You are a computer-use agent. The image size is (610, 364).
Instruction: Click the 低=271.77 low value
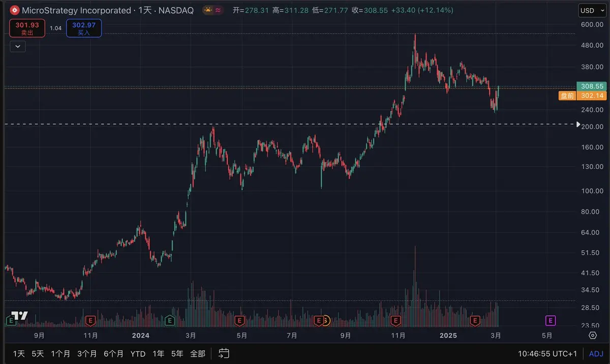330,10
